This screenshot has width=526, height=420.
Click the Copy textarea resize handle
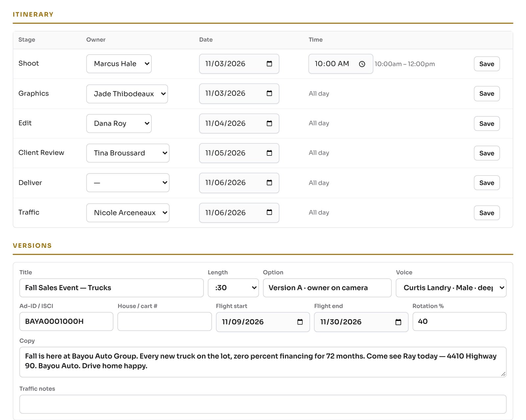503,374
